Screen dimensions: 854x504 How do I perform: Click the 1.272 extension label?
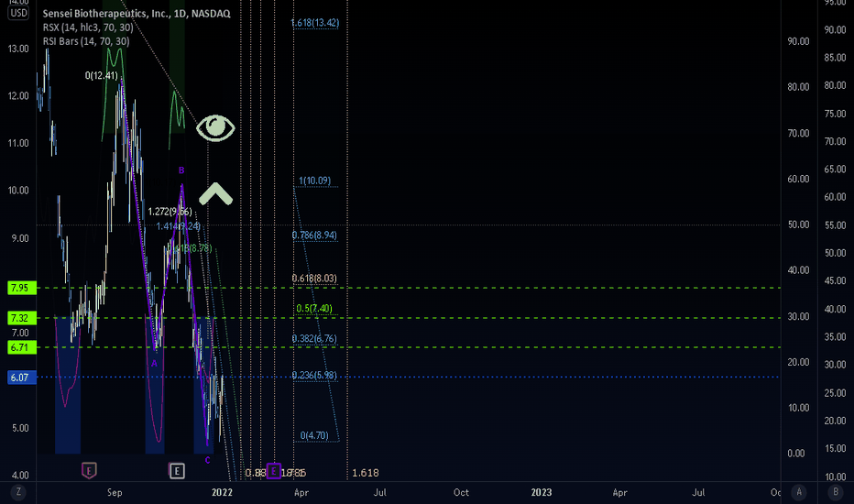pyautogui.click(x=170, y=212)
